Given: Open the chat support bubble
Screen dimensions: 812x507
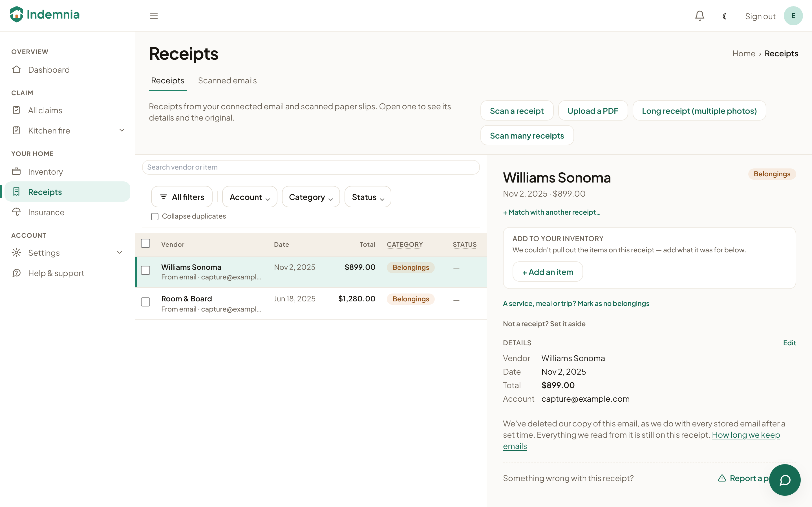Looking at the screenshot, I should pos(784,479).
